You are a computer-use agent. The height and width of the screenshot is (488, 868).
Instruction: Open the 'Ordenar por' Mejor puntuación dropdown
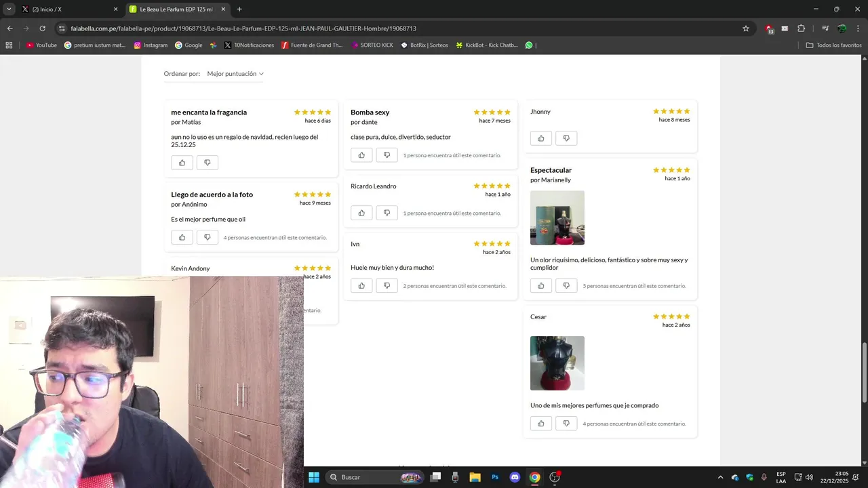(x=235, y=73)
